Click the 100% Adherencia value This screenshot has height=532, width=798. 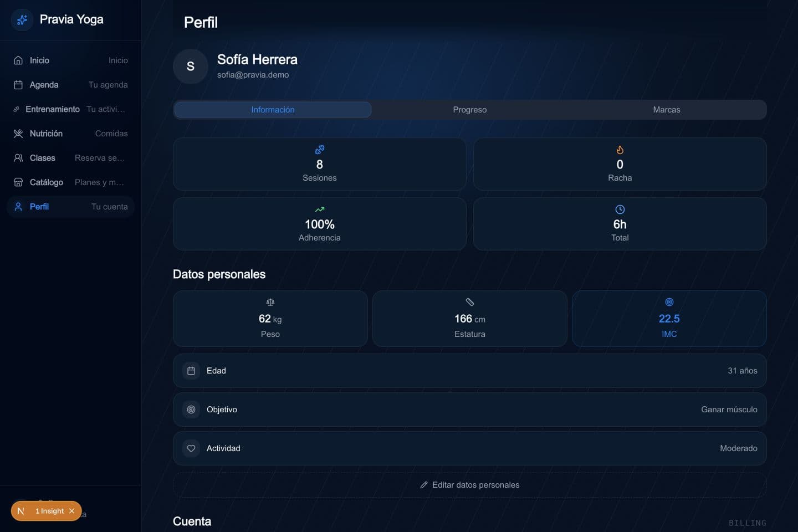point(320,224)
